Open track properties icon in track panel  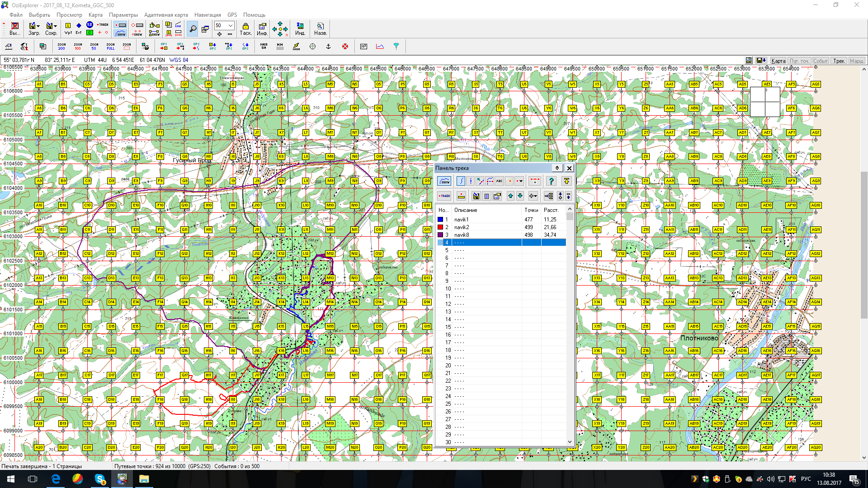[497, 196]
